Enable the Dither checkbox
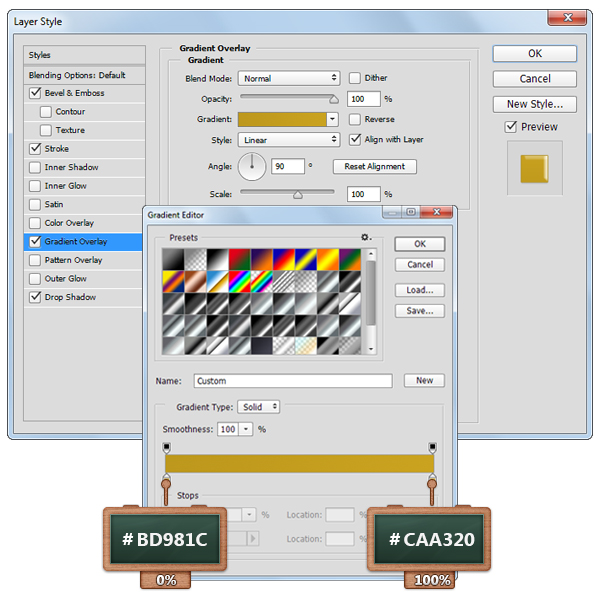 tap(355, 78)
